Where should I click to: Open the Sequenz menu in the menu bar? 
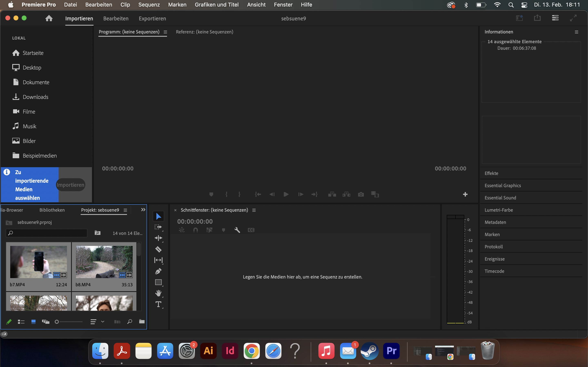pos(149,5)
